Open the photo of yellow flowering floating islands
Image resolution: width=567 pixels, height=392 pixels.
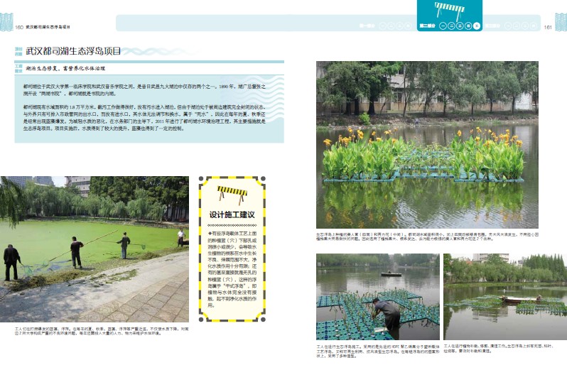(427, 144)
